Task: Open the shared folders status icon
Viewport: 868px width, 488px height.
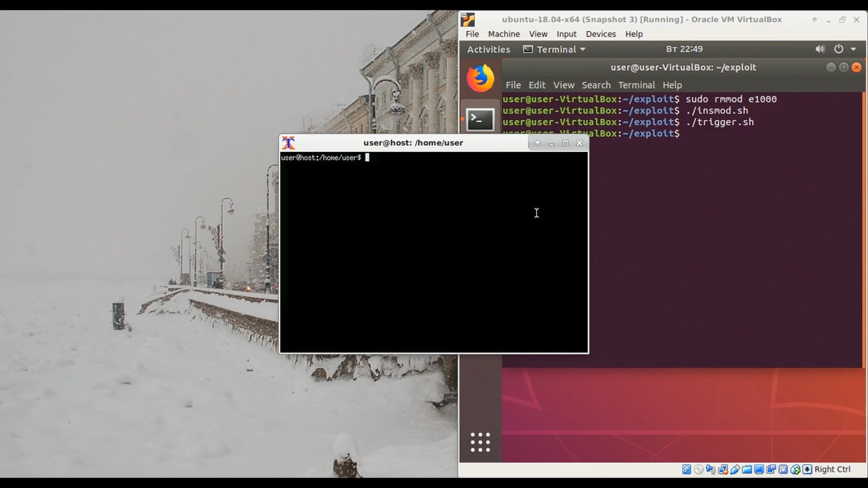Action: [747, 470]
